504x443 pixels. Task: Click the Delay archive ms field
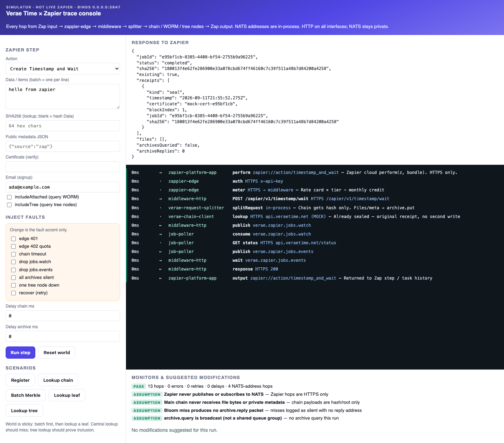(63, 336)
